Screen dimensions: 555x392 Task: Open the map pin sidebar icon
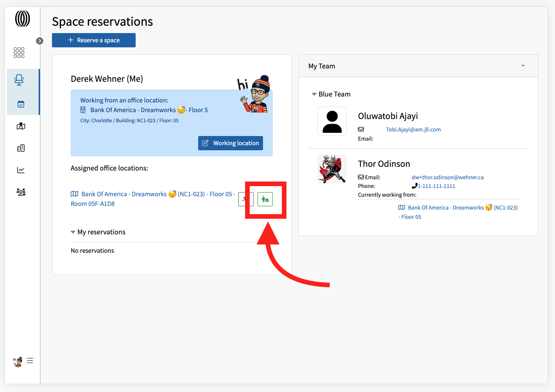(x=21, y=126)
